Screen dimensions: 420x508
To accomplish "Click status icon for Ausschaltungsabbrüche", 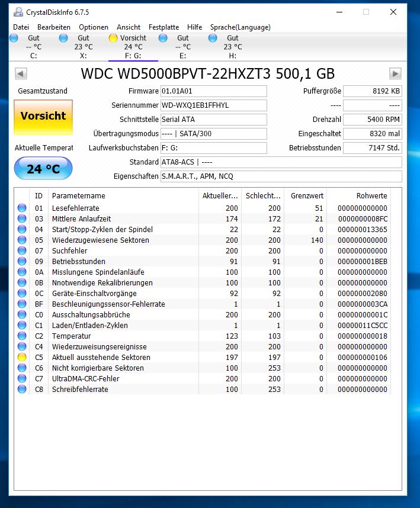I will click(22, 315).
